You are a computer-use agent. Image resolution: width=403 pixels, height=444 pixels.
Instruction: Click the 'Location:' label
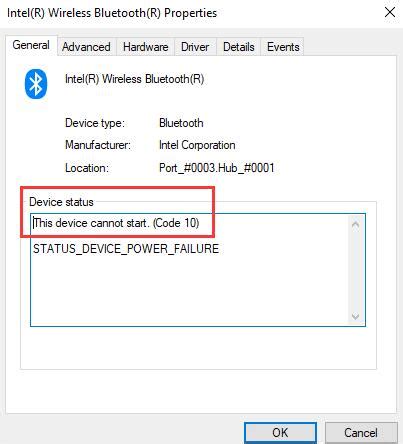(x=87, y=168)
